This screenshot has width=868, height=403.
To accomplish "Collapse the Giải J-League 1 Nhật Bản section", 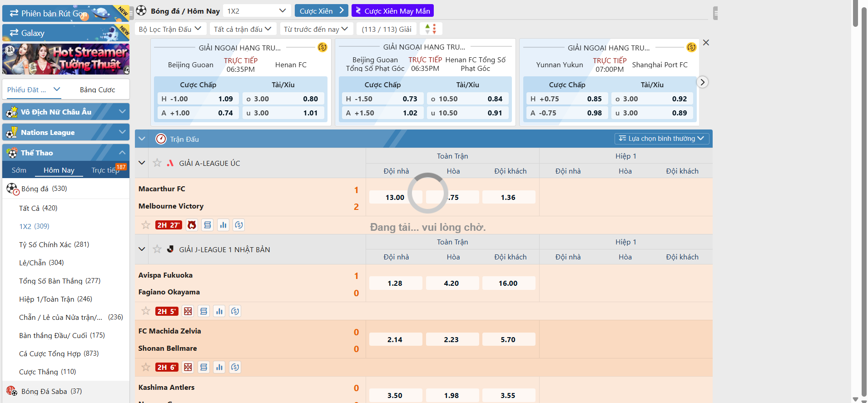I will [x=142, y=249].
